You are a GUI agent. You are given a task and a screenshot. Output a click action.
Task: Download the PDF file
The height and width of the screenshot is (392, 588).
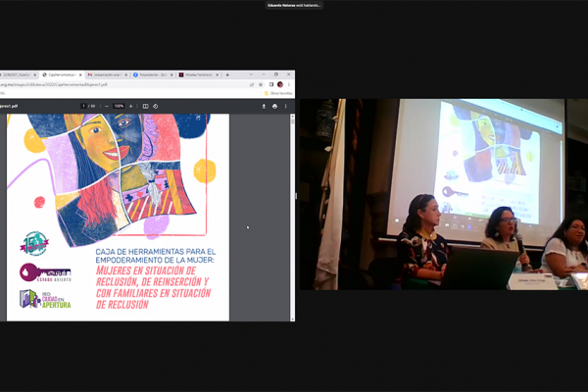[264, 107]
